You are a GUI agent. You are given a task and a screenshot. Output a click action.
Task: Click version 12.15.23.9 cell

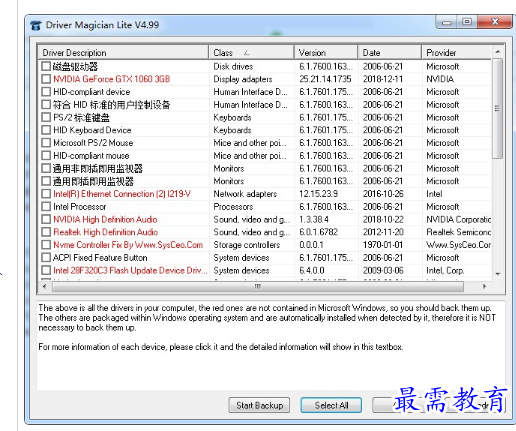[x=318, y=194]
